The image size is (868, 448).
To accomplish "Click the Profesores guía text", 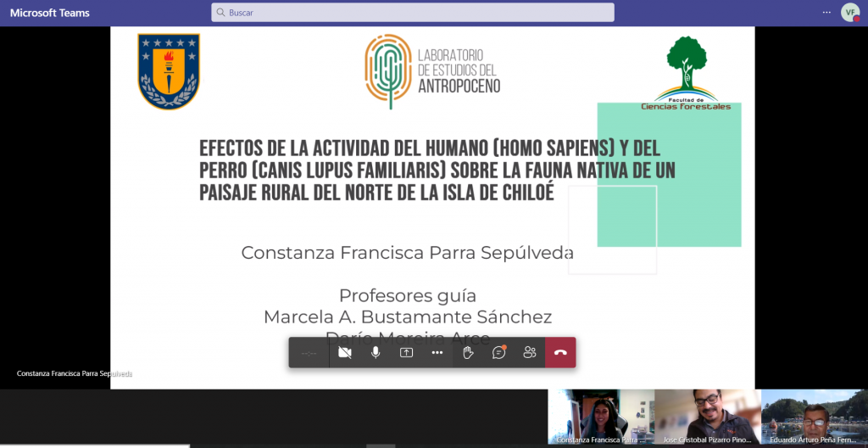I will (408, 295).
